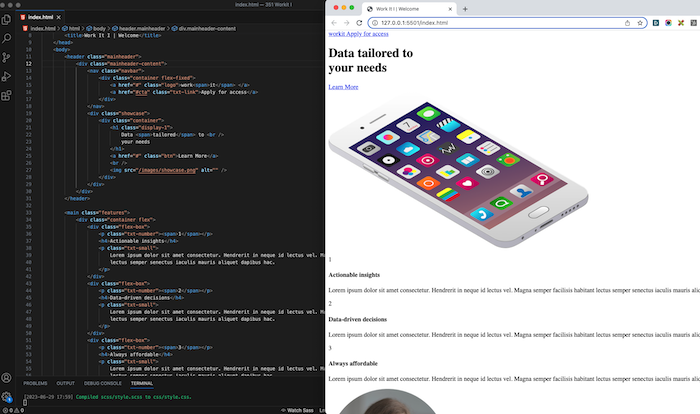Image resolution: width=700 pixels, height=414 pixels.
Task: Click the share icon in address bar
Action: 627,23
